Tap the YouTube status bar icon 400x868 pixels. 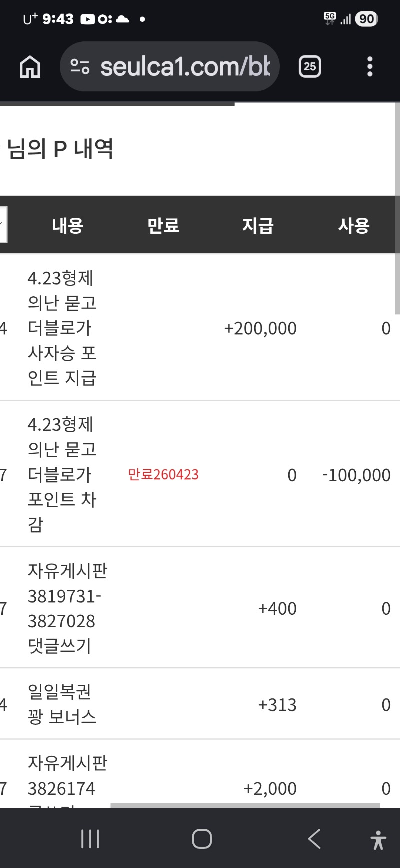click(88, 19)
